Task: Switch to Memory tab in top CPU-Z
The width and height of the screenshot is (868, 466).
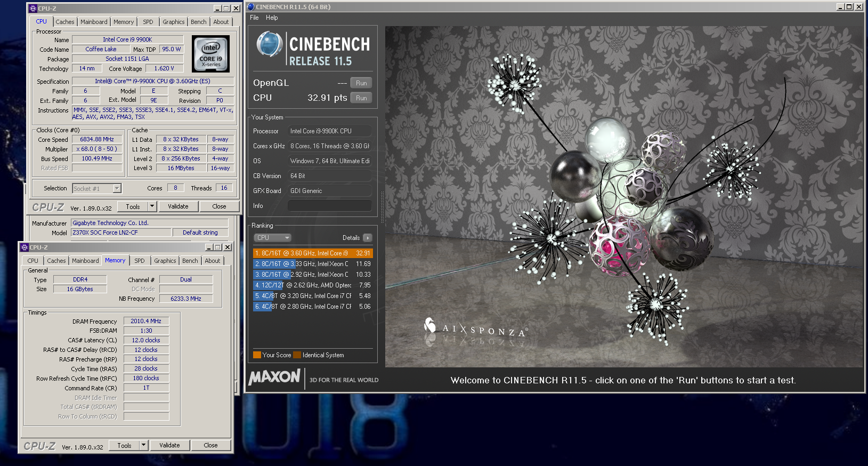Action: coord(124,22)
